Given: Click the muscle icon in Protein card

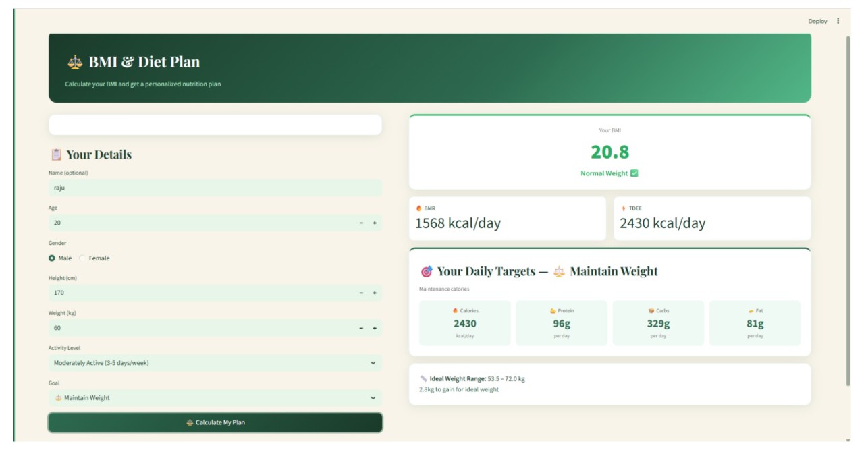Looking at the screenshot, I should click(553, 311).
